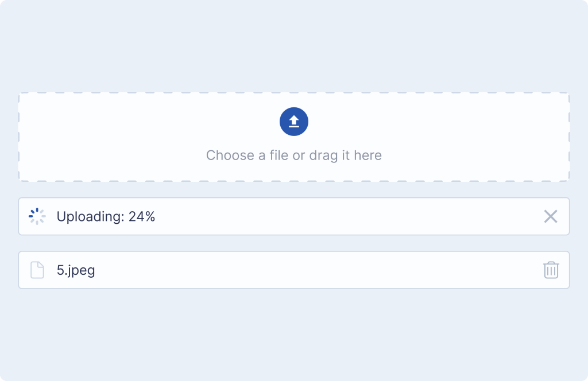This screenshot has height=381, width=588.
Task: Click the loading spinner icon
Action: pos(37,216)
